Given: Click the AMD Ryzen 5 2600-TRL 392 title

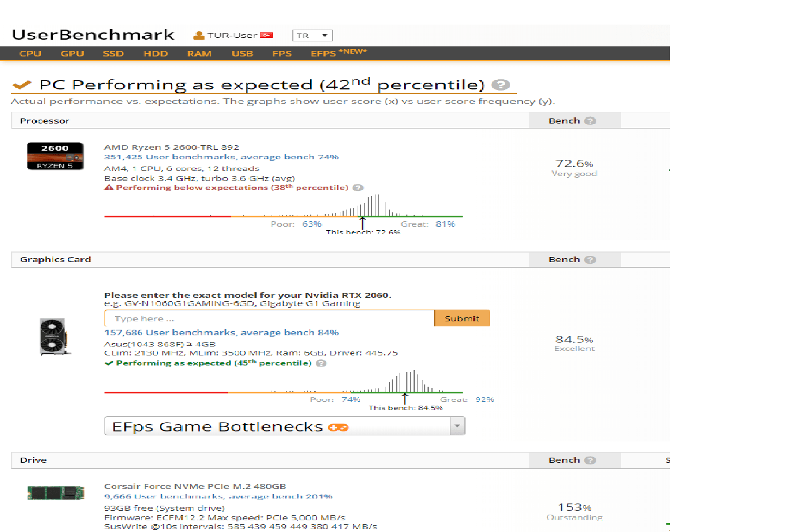Looking at the screenshot, I should pyautogui.click(x=172, y=148).
